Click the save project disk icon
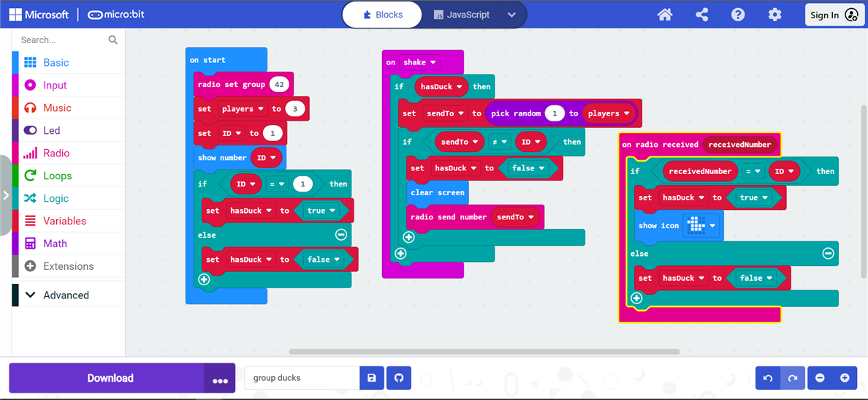The image size is (868, 400). pyautogui.click(x=371, y=378)
